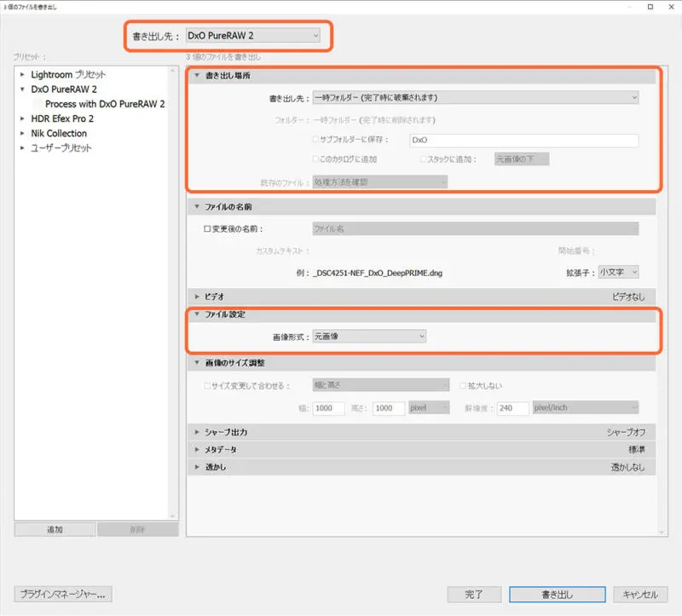682x616 pixels.
Task: Toggle the サイズ変更して合わせる checkbox
Action: (x=207, y=386)
